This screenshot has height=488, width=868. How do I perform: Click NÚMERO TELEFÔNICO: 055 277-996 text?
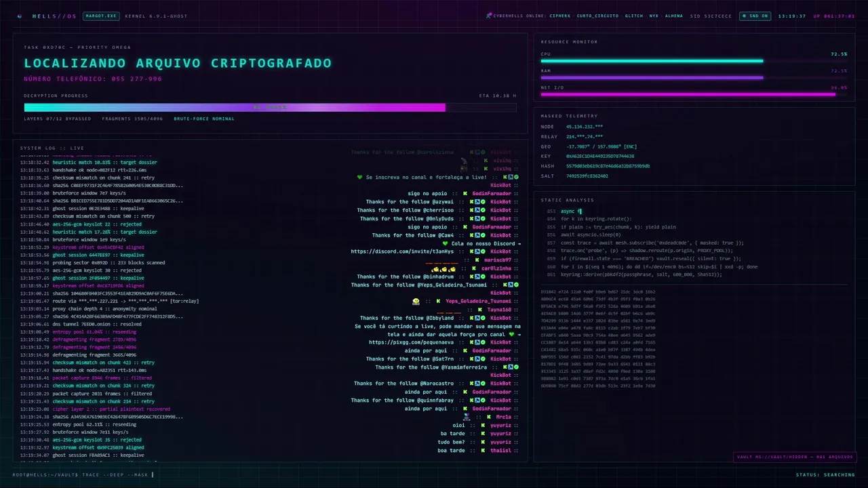tap(93, 79)
